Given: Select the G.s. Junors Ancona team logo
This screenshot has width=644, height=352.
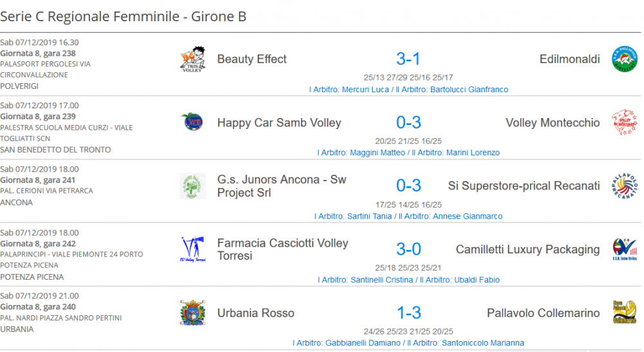Looking at the screenshot, I should click(193, 186).
